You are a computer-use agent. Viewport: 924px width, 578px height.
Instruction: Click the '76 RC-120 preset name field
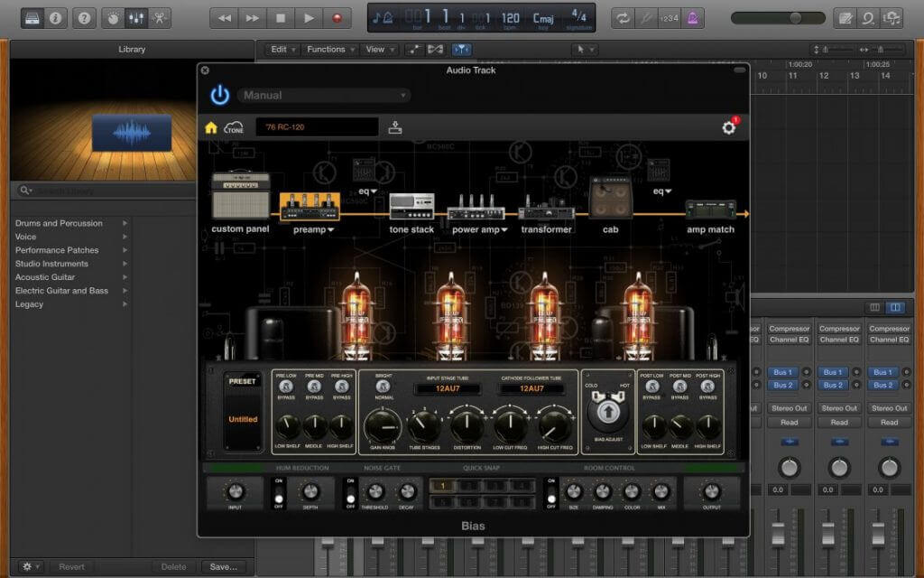point(317,126)
